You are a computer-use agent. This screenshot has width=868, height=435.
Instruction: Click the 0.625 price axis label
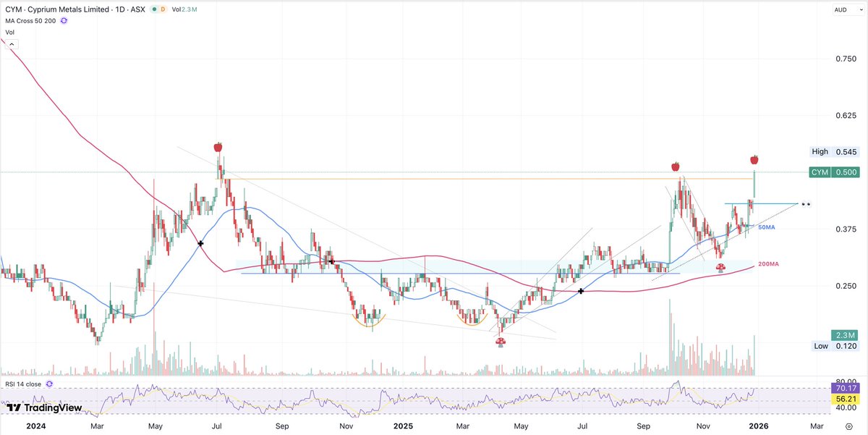(x=846, y=116)
